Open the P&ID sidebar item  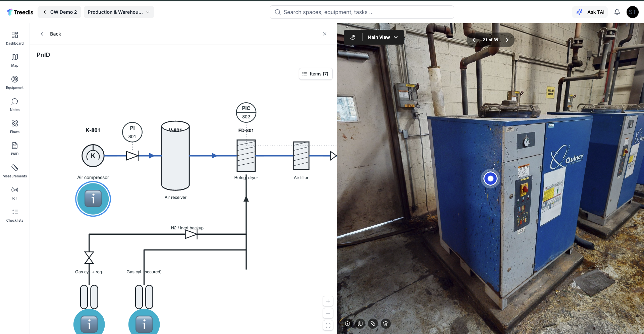click(15, 149)
